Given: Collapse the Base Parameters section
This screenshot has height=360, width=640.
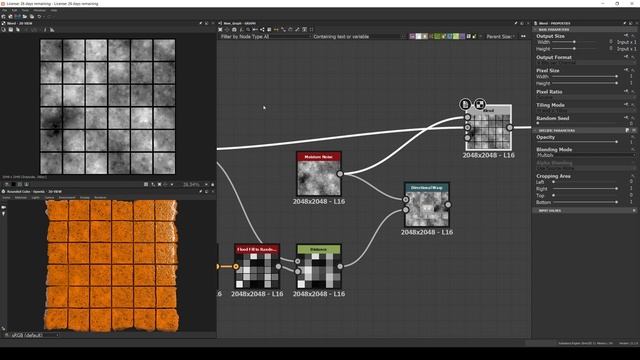Looking at the screenshot, I should (x=585, y=30).
